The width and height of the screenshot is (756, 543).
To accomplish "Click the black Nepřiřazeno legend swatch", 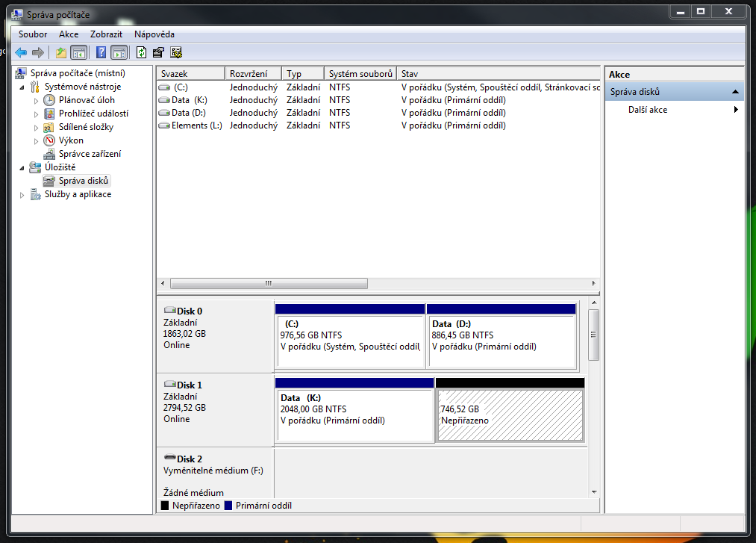I will point(165,506).
